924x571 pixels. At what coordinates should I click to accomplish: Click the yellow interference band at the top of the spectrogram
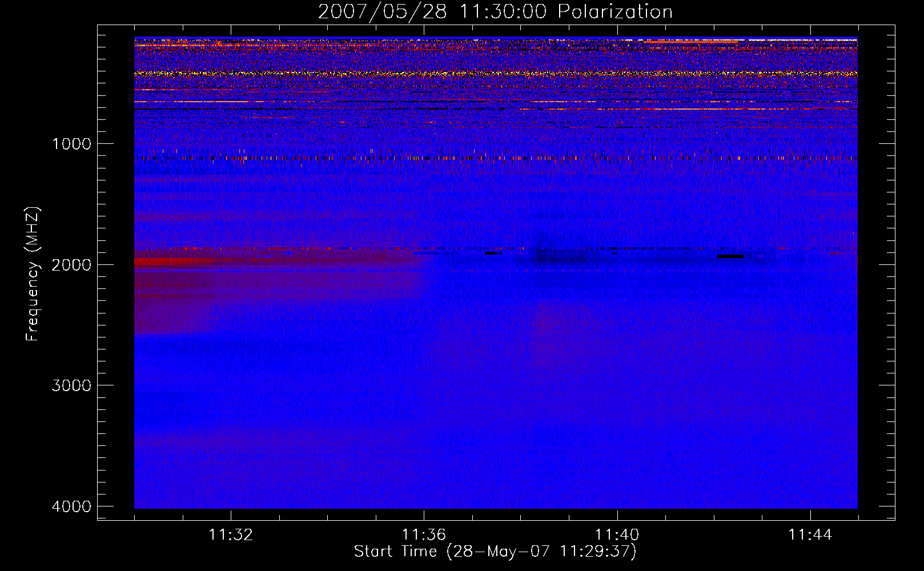coord(496,74)
